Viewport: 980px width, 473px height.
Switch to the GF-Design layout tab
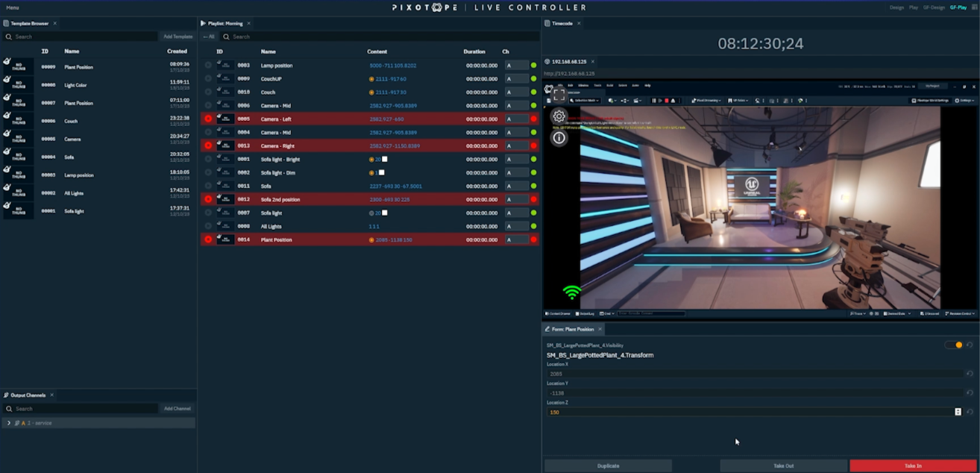(x=934, y=7)
